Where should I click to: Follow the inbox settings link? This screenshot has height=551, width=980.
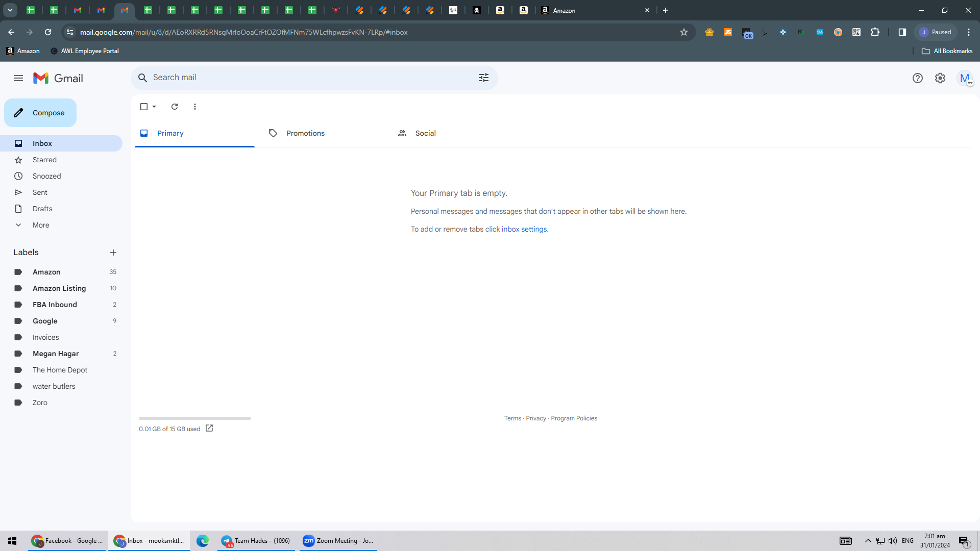(x=524, y=230)
